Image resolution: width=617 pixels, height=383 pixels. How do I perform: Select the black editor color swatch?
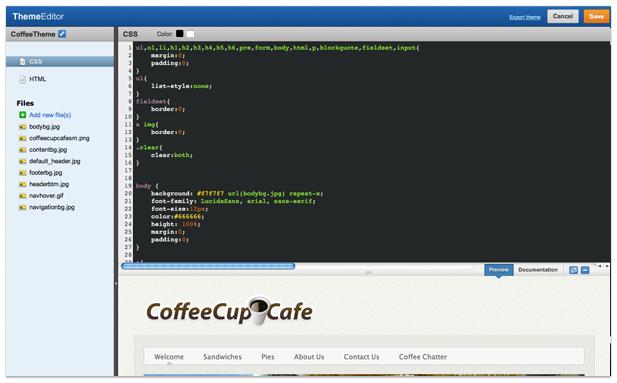point(180,34)
